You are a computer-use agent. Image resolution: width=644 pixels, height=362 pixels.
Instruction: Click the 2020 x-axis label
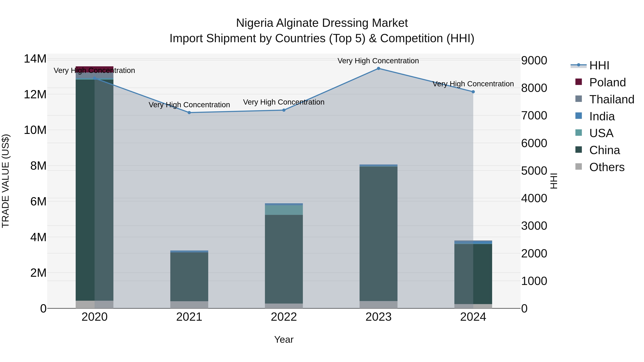(x=94, y=317)
